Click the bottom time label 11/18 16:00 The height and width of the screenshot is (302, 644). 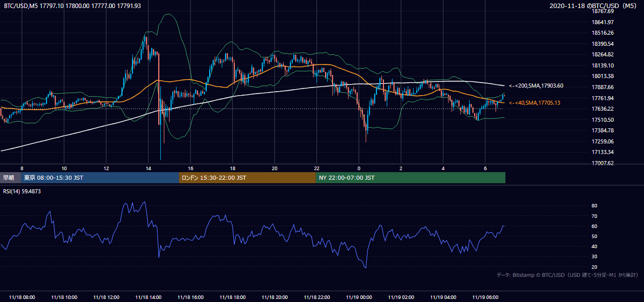pos(190,297)
